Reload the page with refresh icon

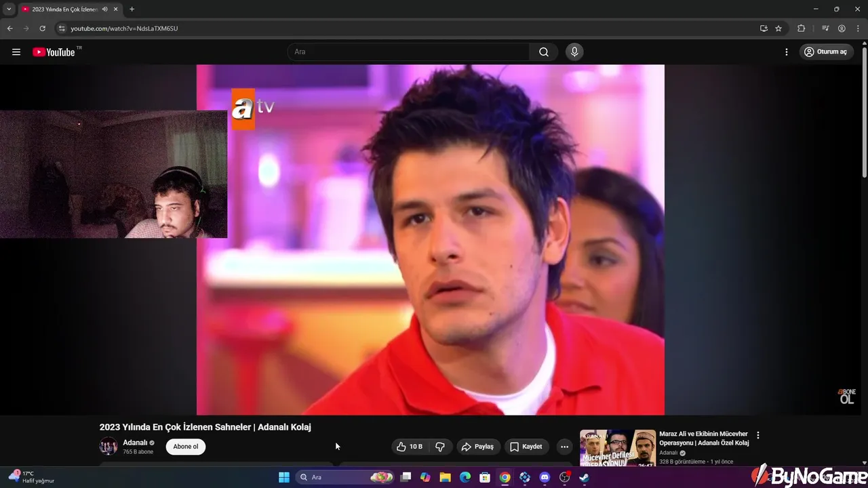pos(42,28)
